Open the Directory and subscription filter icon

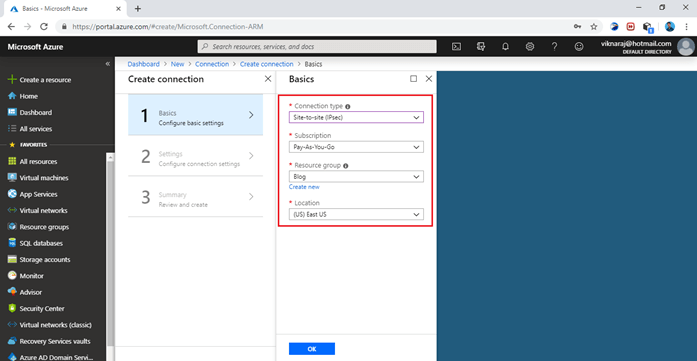(481, 46)
